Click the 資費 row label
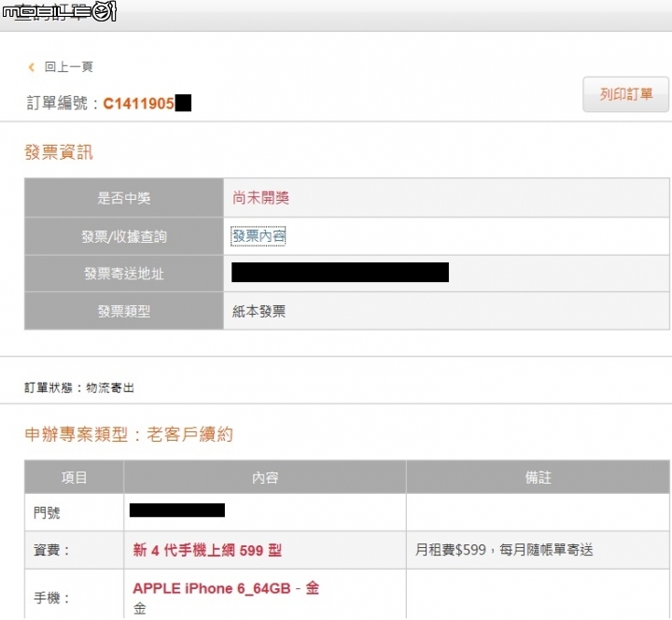This screenshot has width=672, height=620. click(51, 550)
